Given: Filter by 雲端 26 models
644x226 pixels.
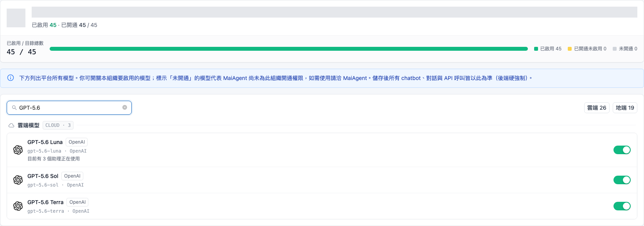Looking at the screenshot, I should (x=597, y=108).
